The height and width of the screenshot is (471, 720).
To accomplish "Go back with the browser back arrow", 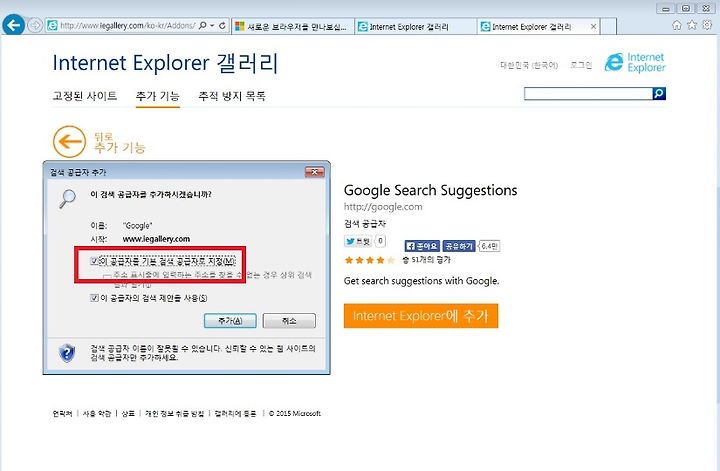I will coord(13,25).
